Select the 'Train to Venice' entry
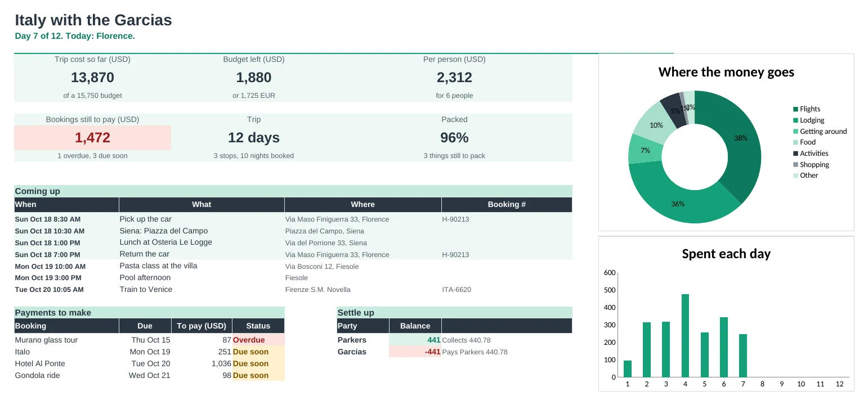The height and width of the screenshot is (405, 868). [146, 290]
